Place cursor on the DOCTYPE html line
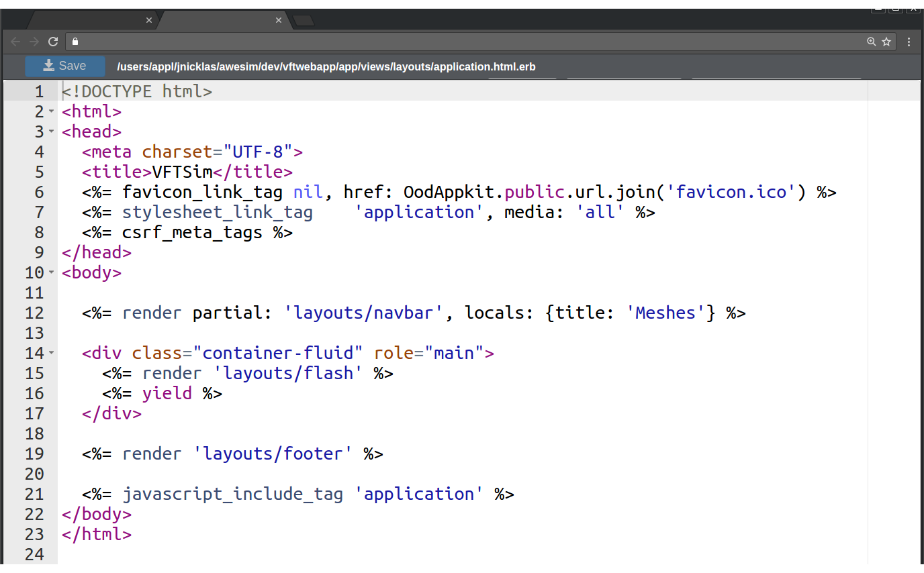Image resolution: width=924 pixels, height=573 pixels. pos(137,91)
